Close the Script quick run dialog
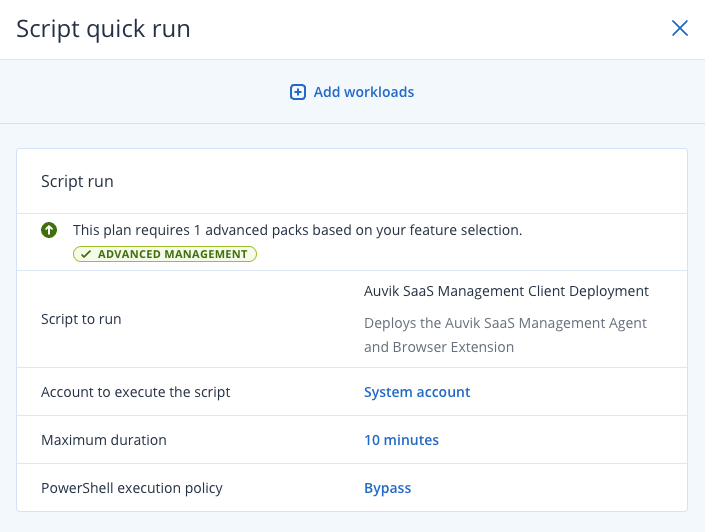Image resolution: width=705 pixels, height=532 pixels. point(679,28)
